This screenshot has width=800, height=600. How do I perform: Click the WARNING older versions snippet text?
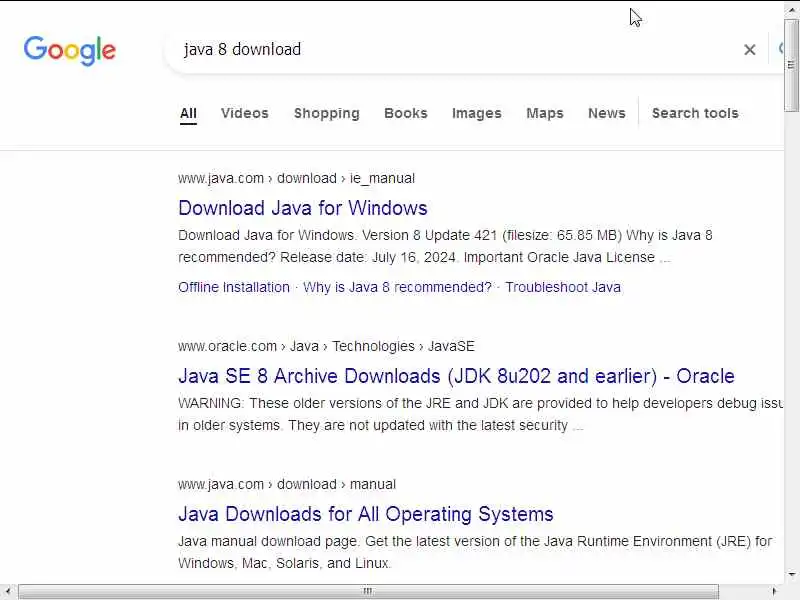tap(481, 414)
